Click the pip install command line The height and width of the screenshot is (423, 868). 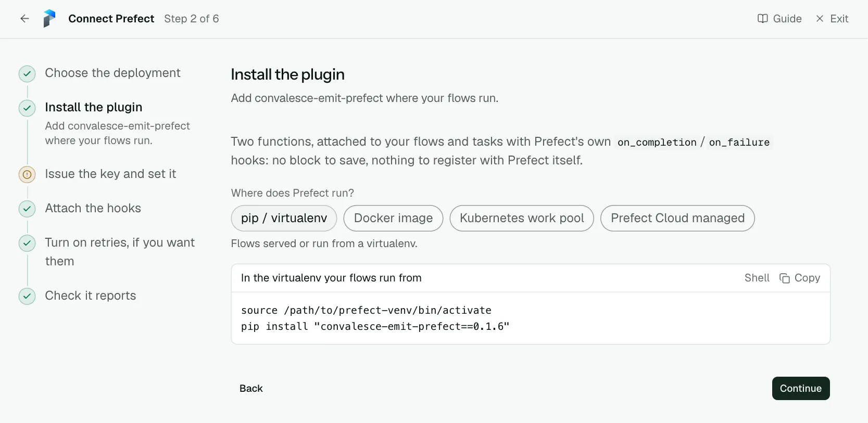[x=375, y=327]
